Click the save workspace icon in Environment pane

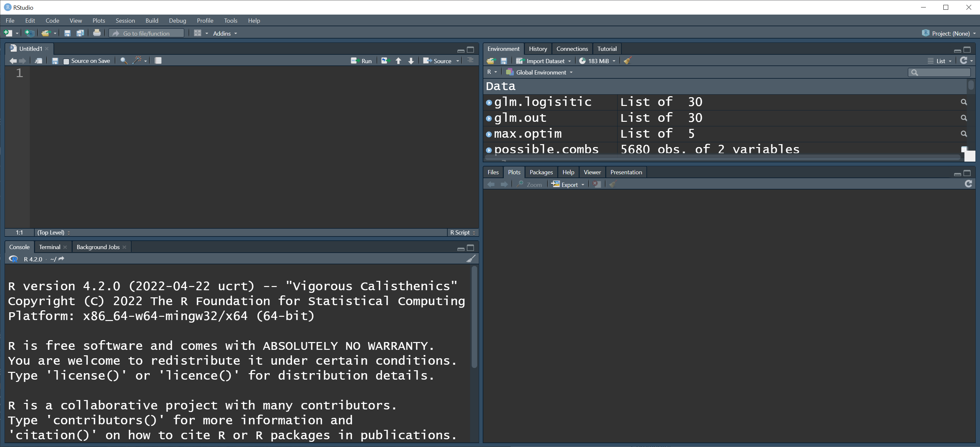click(x=504, y=61)
